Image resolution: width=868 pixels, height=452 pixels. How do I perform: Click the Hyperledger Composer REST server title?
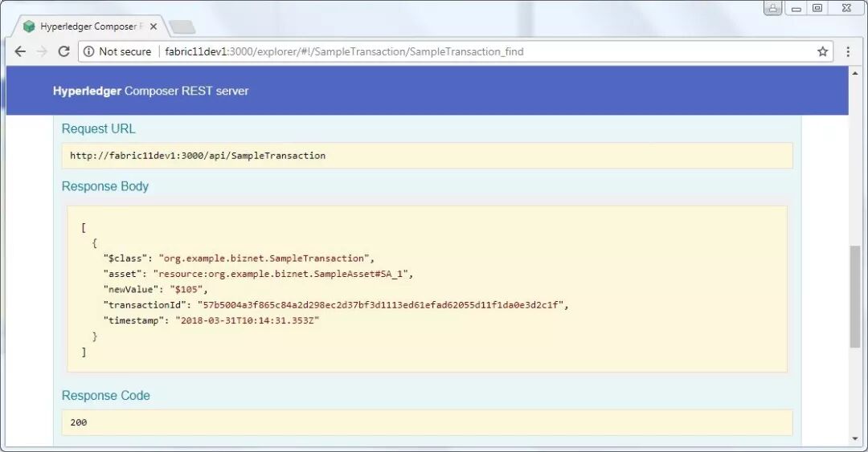(150, 91)
